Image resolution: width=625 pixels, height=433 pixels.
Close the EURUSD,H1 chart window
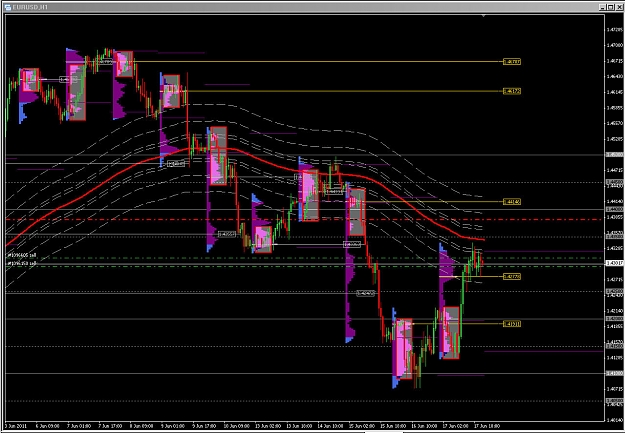(x=619, y=7)
